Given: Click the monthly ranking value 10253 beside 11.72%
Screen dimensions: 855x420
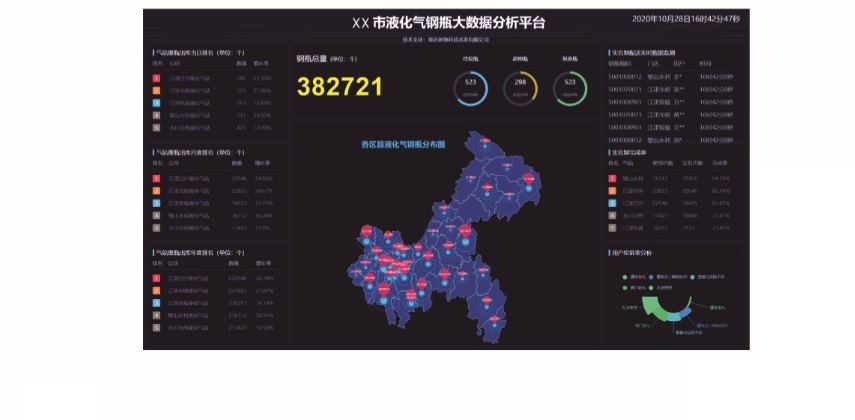Looking at the screenshot, I should tap(239, 203).
